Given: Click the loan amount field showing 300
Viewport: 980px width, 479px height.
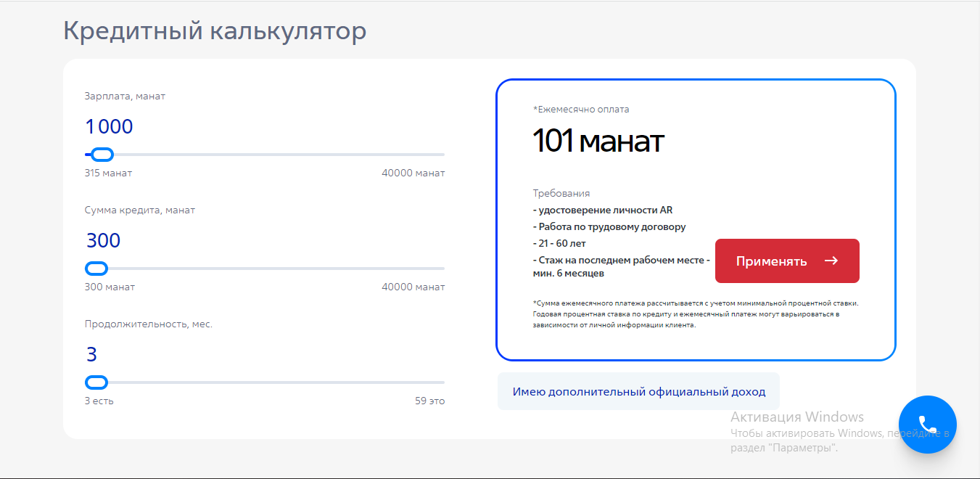Looking at the screenshot, I should point(104,241).
